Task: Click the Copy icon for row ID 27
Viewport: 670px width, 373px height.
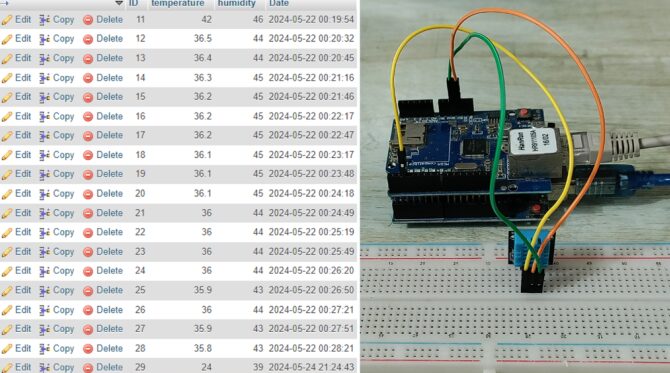Action: coord(44,329)
